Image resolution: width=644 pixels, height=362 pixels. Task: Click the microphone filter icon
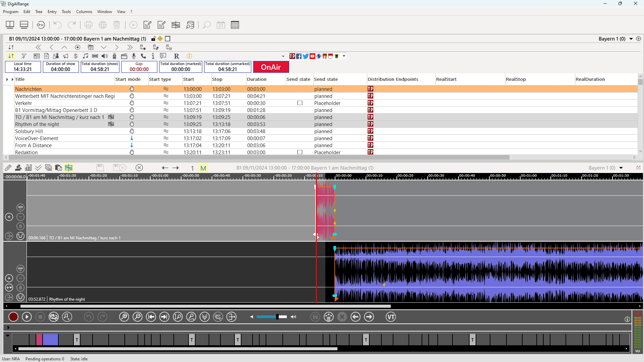tap(134, 56)
